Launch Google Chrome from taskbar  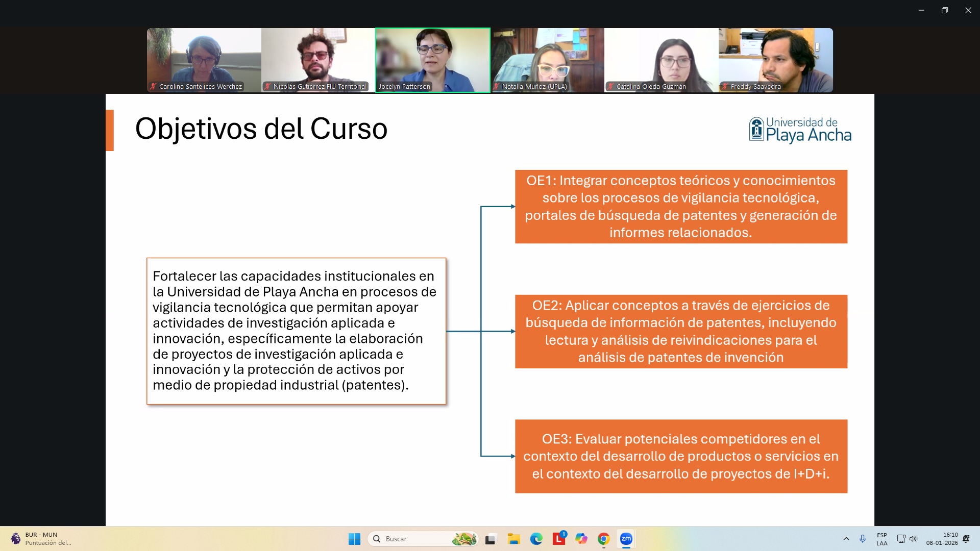click(604, 539)
